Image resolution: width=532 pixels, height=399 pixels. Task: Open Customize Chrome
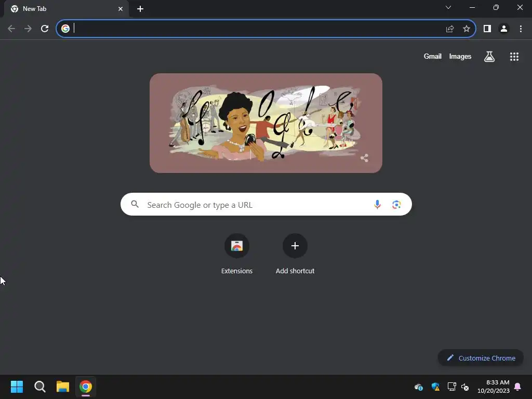pos(481,358)
